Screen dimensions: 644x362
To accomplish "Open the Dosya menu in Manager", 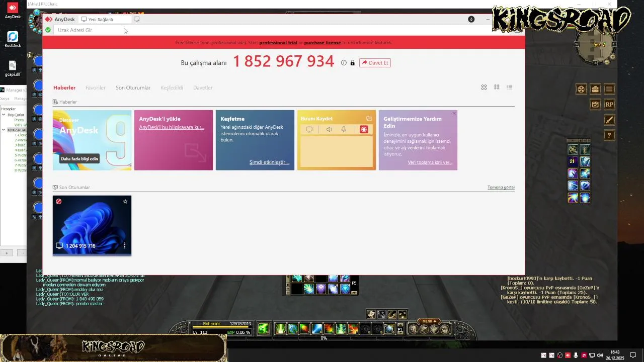I will (5, 99).
